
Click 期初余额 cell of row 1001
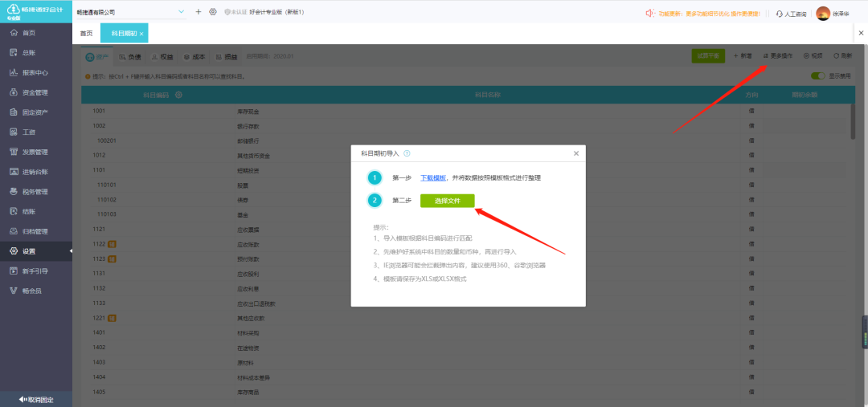[x=805, y=111]
